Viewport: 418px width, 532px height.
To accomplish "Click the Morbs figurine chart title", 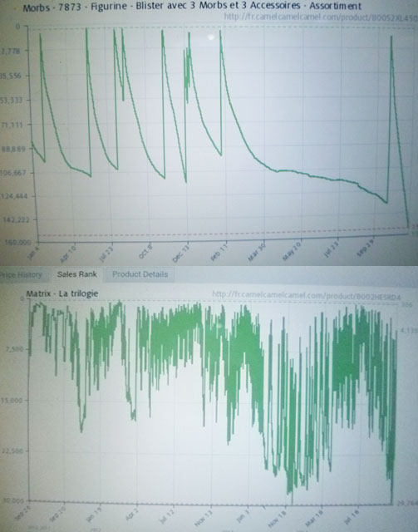I will (x=192, y=6).
